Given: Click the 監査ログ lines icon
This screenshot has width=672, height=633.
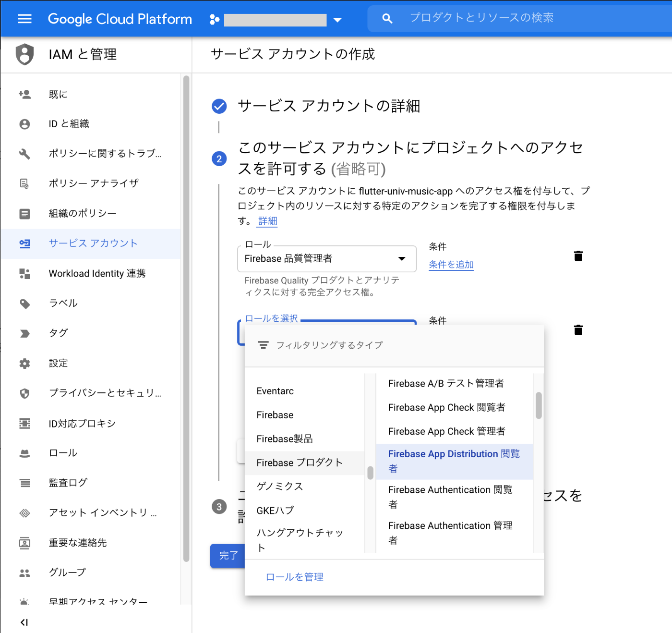Looking at the screenshot, I should pyautogui.click(x=24, y=483).
